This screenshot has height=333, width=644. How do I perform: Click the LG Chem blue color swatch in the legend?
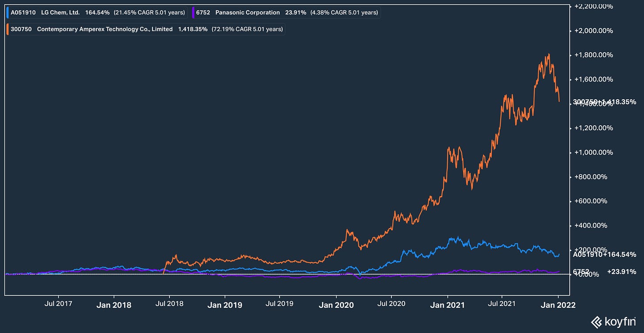click(x=8, y=12)
